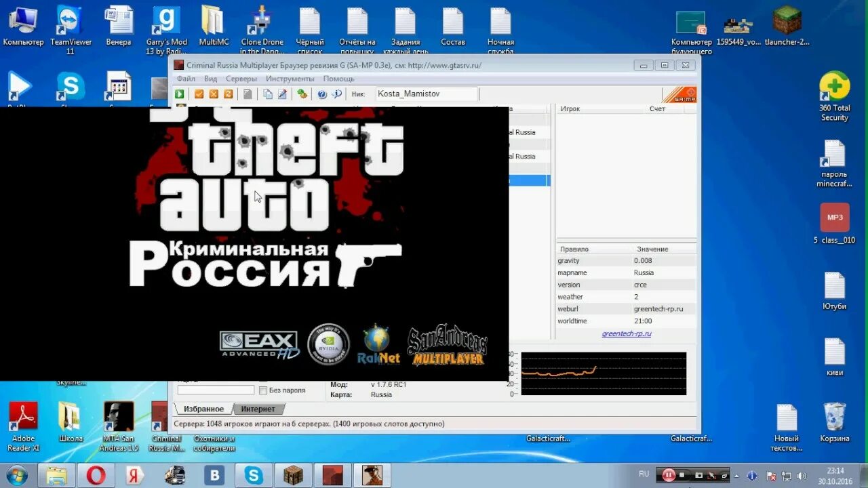The height and width of the screenshot is (488, 868).
Task: Select the MTA San Andreas 1.5 desktop icon
Action: click(119, 427)
